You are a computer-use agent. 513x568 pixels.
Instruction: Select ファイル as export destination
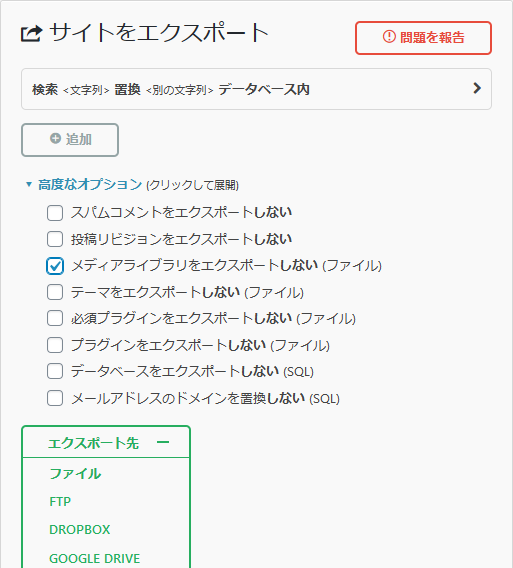click(x=75, y=473)
